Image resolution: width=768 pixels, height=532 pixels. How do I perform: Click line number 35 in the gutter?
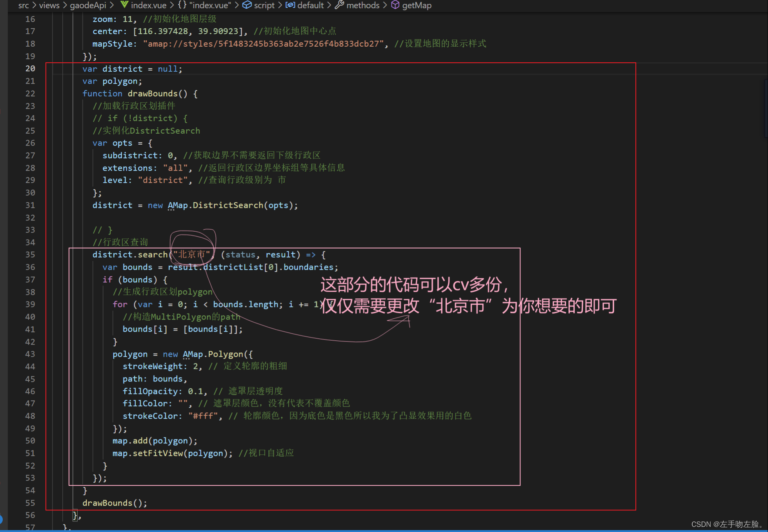click(x=30, y=254)
